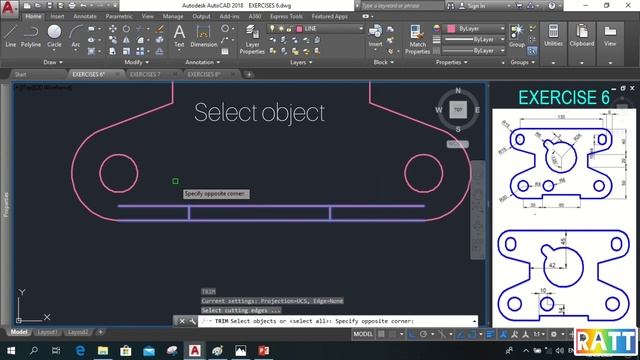The height and width of the screenshot is (360, 640).
Task: Click the Group tool
Action: click(x=517, y=36)
